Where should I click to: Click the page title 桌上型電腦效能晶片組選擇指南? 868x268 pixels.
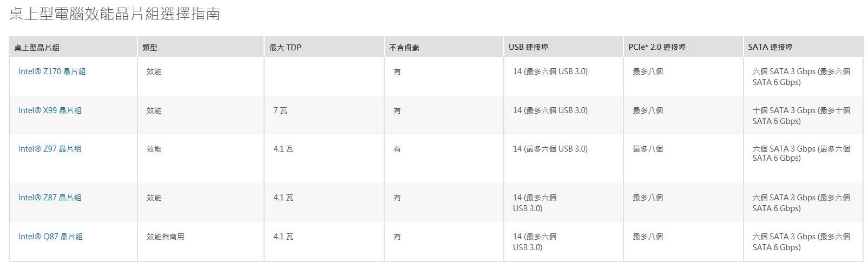[x=114, y=14]
